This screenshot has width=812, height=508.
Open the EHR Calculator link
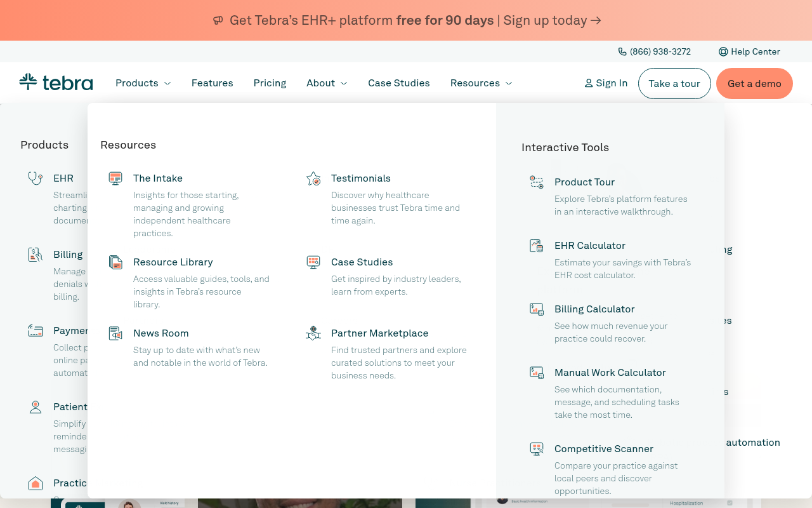pos(590,246)
